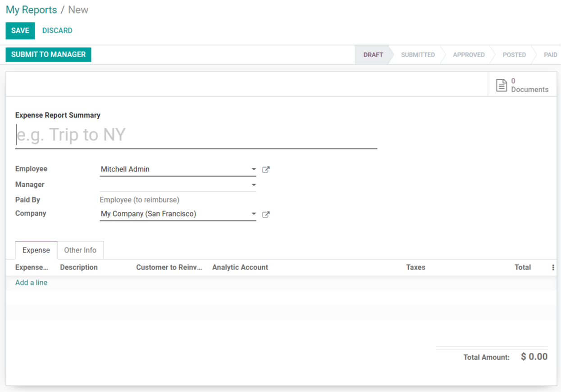This screenshot has width=561, height=392.
Task: Click the Employee (to reimburse) value
Action: (140, 200)
